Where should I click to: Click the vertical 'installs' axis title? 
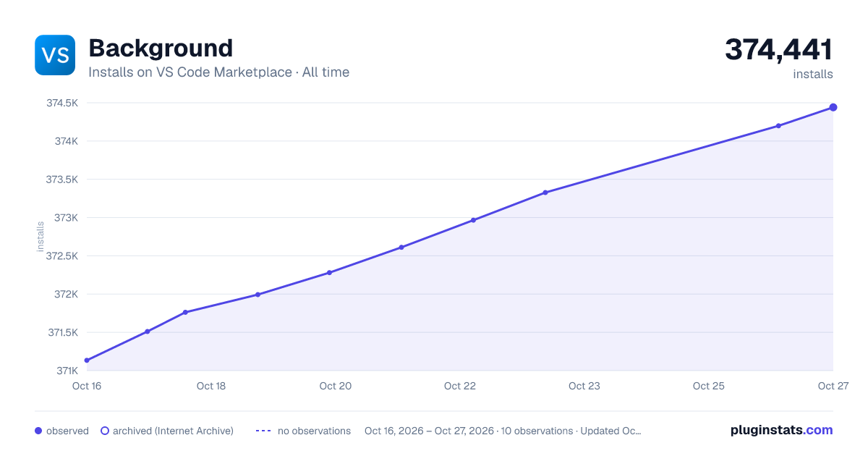pos(41,237)
